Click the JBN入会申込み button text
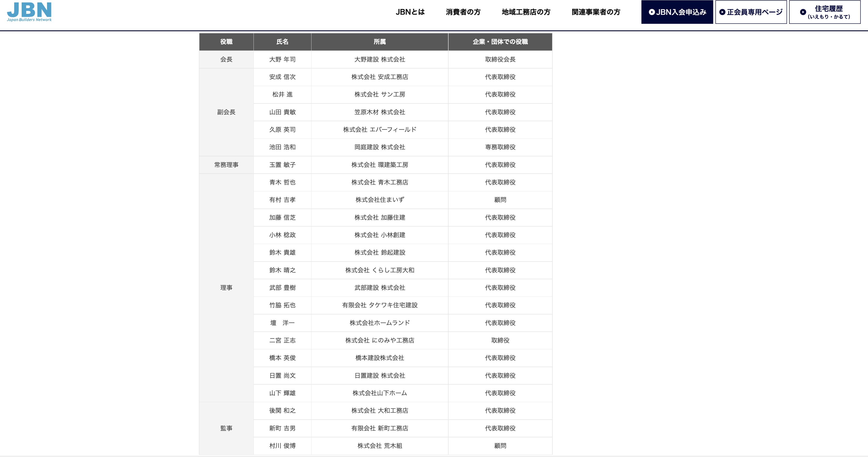Image resolution: width=868 pixels, height=457 pixels. click(681, 12)
